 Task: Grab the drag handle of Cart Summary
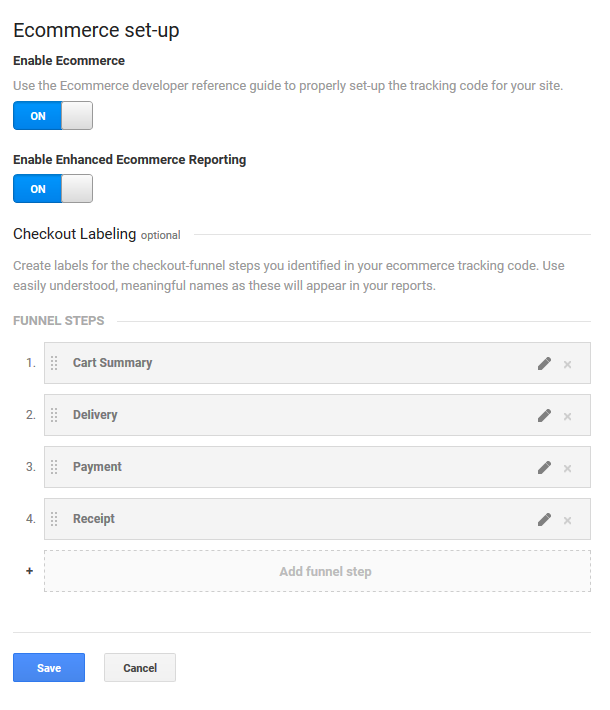[x=54, y=363]
